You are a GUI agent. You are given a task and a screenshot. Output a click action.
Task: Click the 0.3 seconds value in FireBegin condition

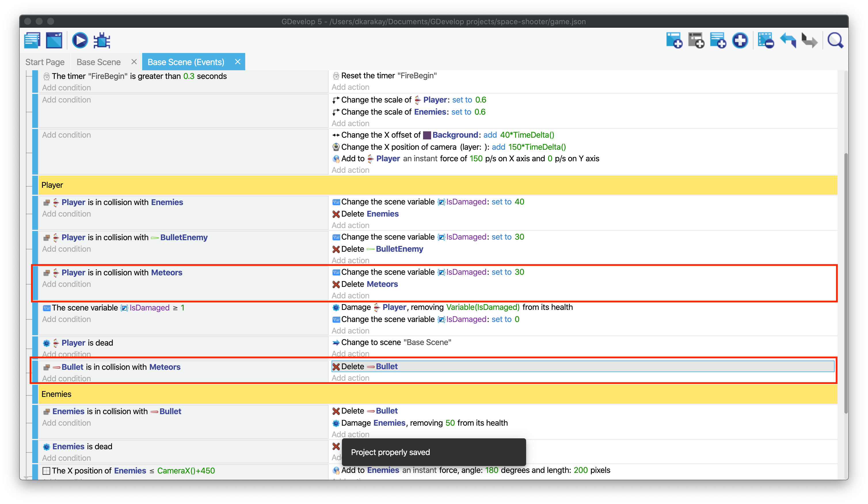(x=189, y=76)
